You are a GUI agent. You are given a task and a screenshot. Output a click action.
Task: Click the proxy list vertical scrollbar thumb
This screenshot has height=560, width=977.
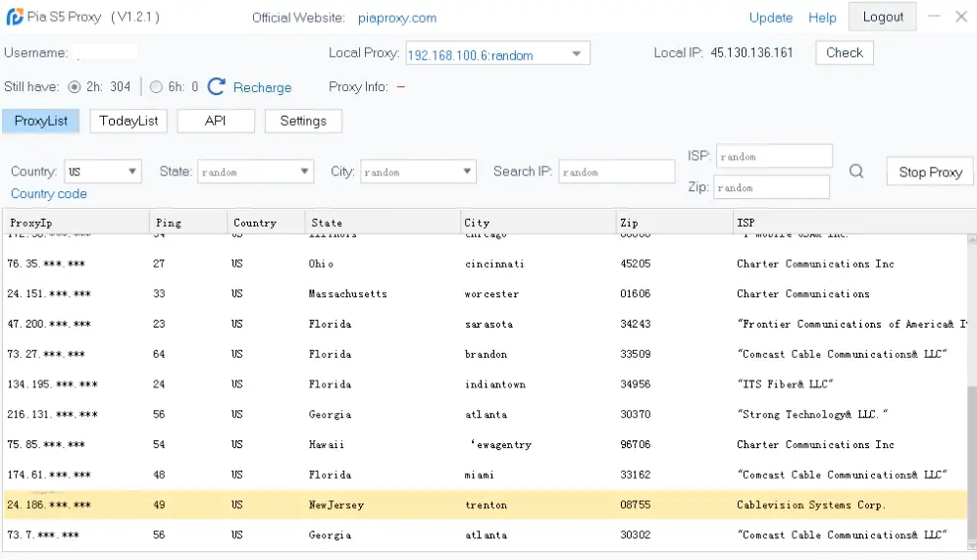tap(971, 462)
